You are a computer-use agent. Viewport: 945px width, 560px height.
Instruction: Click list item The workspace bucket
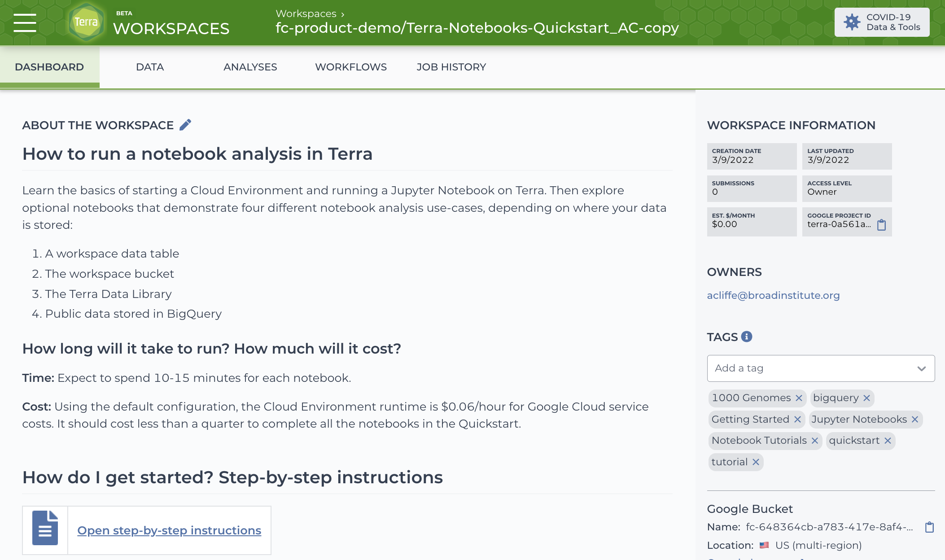[109, 274]
